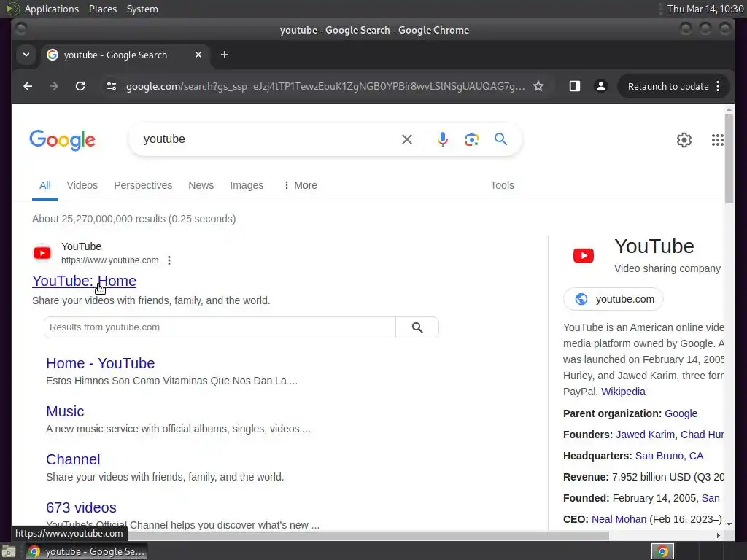Start voice search with the microphone icon
Viewport: 747px width, 560px height.
pyautogui.click(x=443, y=139)
